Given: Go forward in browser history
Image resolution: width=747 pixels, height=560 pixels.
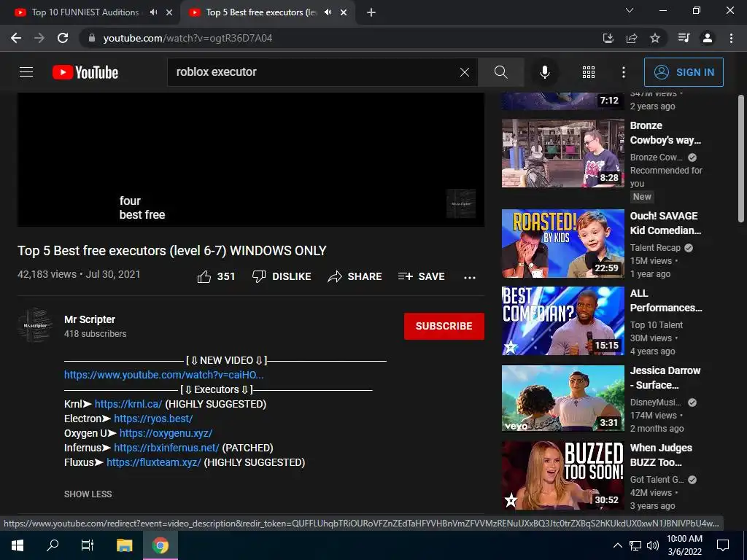Looking at the screenshot, I should 39,38.
